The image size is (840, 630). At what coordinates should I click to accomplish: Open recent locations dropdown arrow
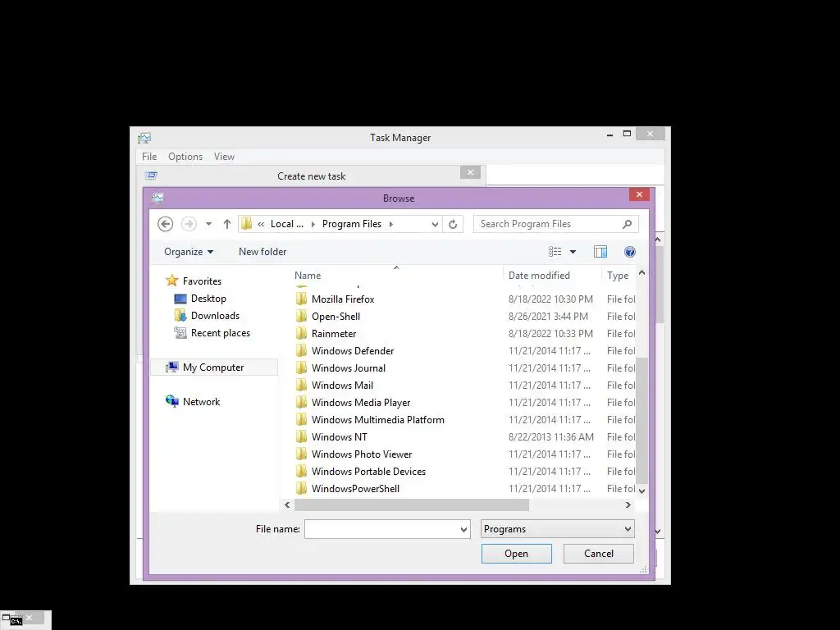(x=209, y=224)
